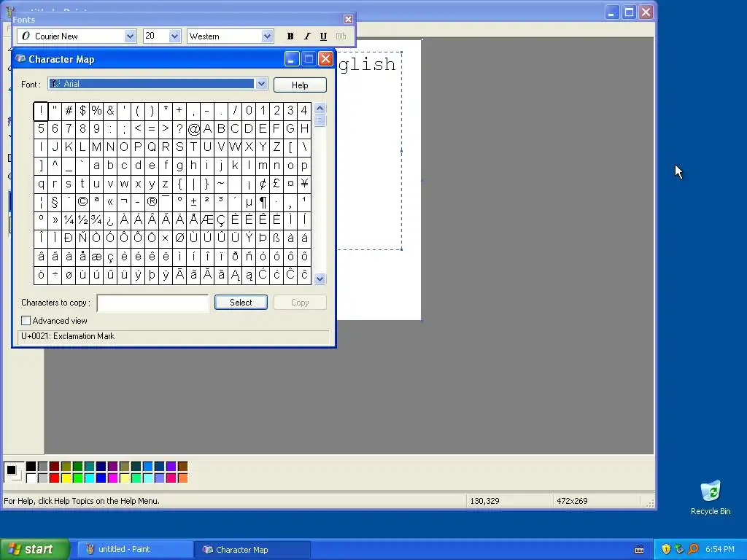Select the tilde ~ character

(x=221, y=184)
